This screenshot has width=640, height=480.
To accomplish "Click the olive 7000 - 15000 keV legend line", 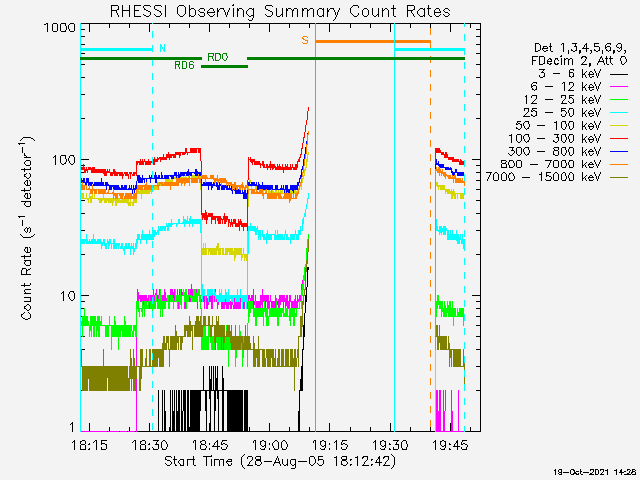I will [x=618, y=178].
